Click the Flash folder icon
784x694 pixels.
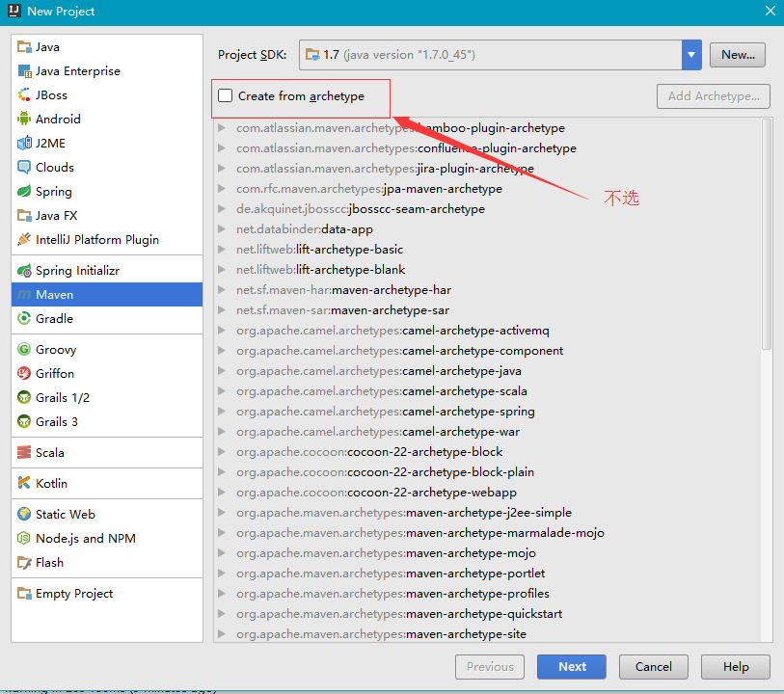pos(24,563)
